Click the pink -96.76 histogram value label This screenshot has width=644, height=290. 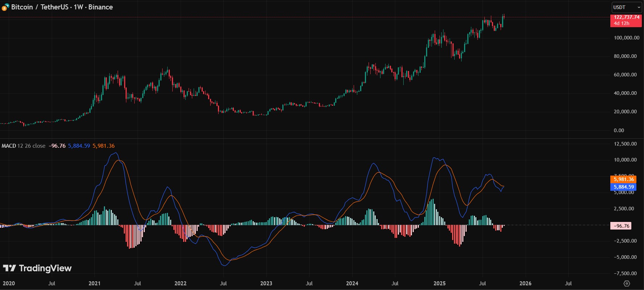click(621, 226)
